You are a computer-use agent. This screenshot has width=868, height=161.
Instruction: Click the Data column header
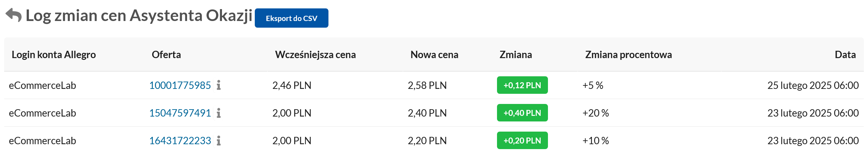845,55
